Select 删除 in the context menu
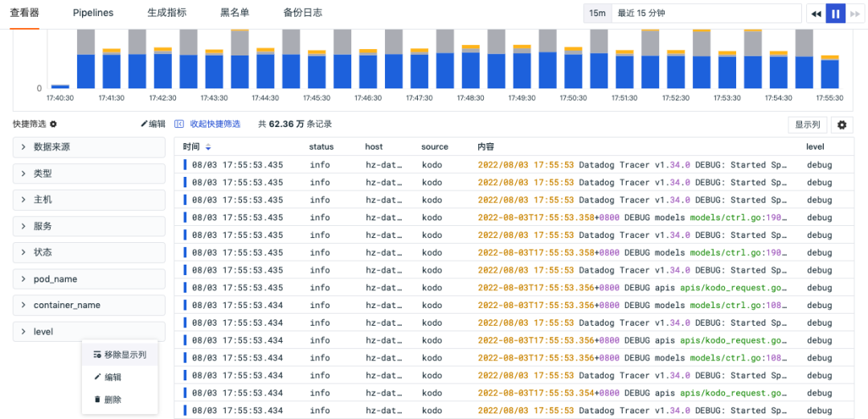This screenshot has height=419, width=868. click(113, 400)
